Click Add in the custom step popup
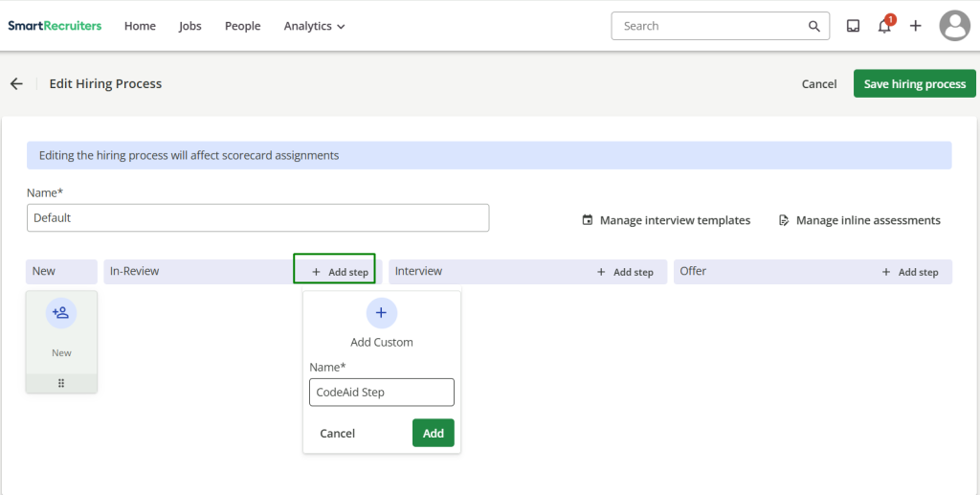The height and width of the screenshot is (495, 980). point(434,433)
